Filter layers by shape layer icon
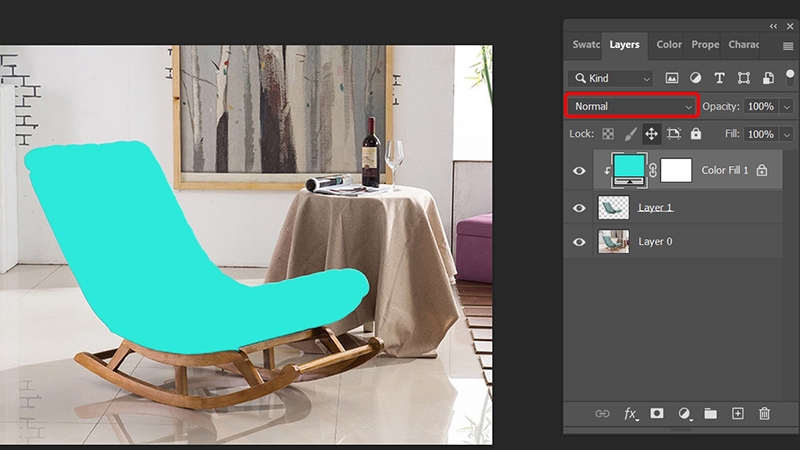This screenshot has height=450, width=800. (x=744, y=78)
